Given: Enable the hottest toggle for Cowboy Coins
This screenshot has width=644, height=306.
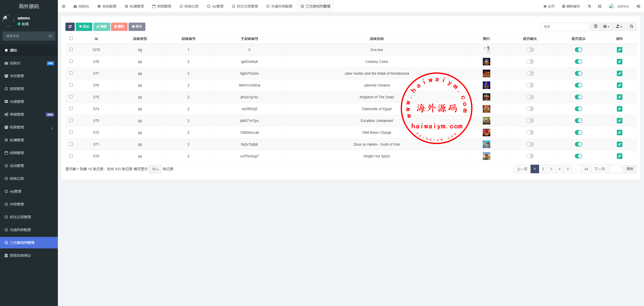Looking at the screenshot, I should point(530,62).
